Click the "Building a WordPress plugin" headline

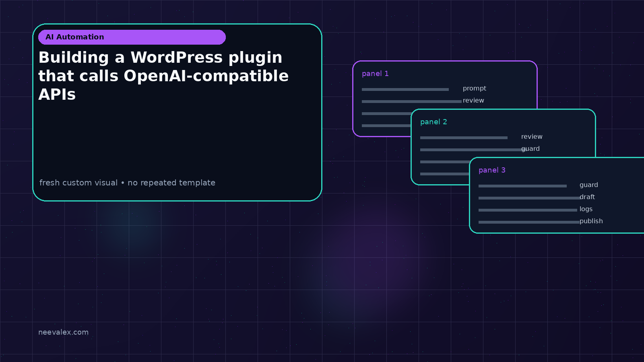[163, 76]
